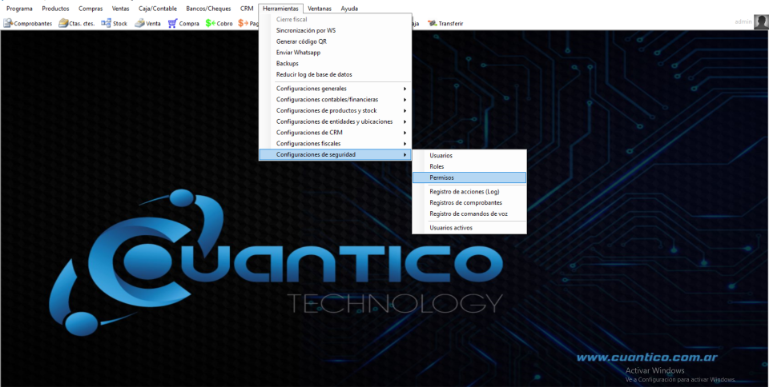The image size is (769, 387).
Task: Open Generar código QR option
Action: click(335, 42)
